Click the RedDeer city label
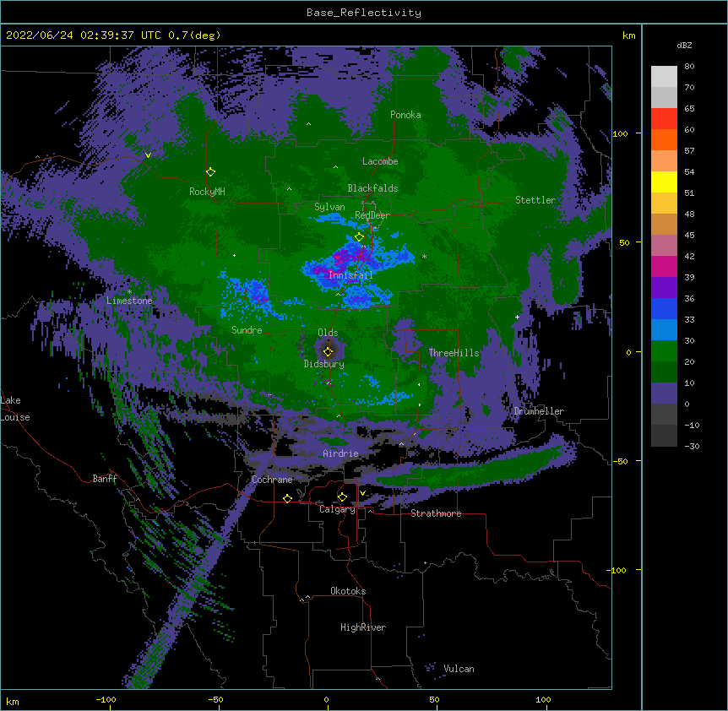Viewport: 728px width, 711px height. pyautogui.click(x=372, y=215)
